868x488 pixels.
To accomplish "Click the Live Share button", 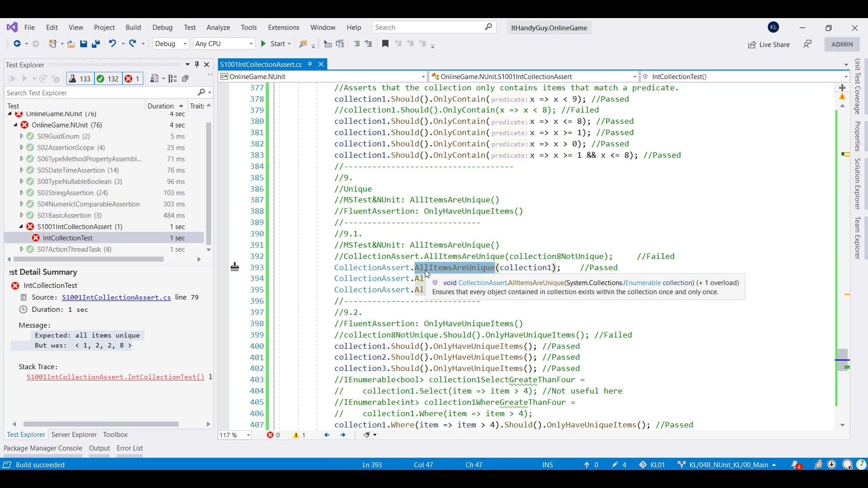I will pyautogui.click(x=769, y=44).
